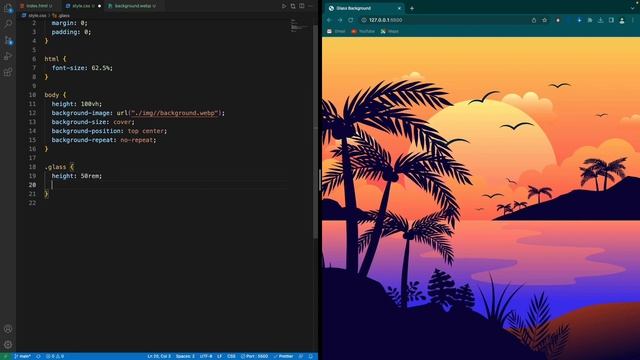The height and width of the screenshot is (360, 640).
Task: Select .glass symbol in breadcrumb
Action: coord(62,16)
